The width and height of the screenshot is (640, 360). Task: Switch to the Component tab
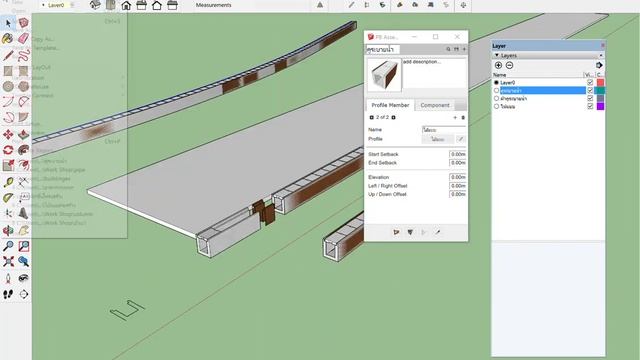[435, 105]
